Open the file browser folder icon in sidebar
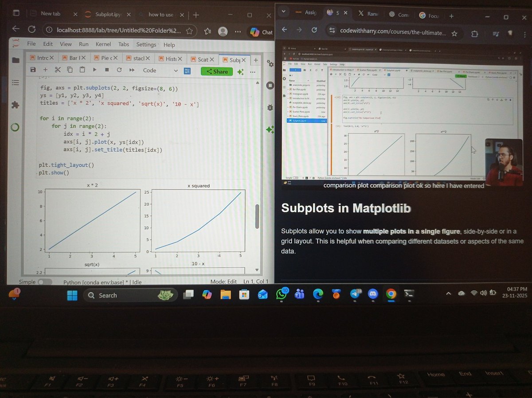This screenshot has height=398, width=532. pos(16,60)
